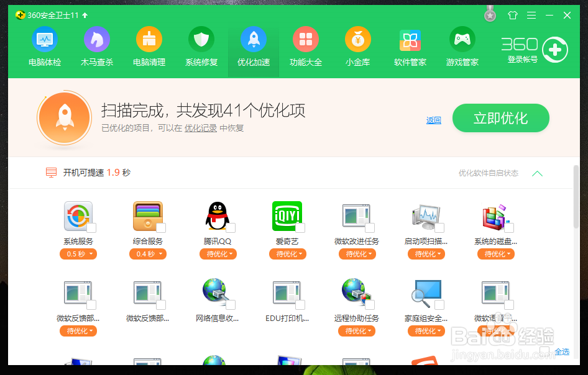Click the 腾讯QQ penguin icon
Viewport: 588px width, 375px height.
tap(217, 216)
